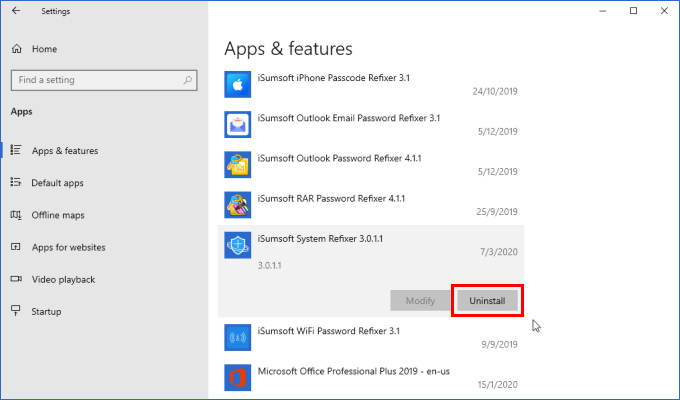The width and height of the screenshot is (680, 400).
Task: Click the WiFi Password Refixer icon
Action: click(238, 338)
